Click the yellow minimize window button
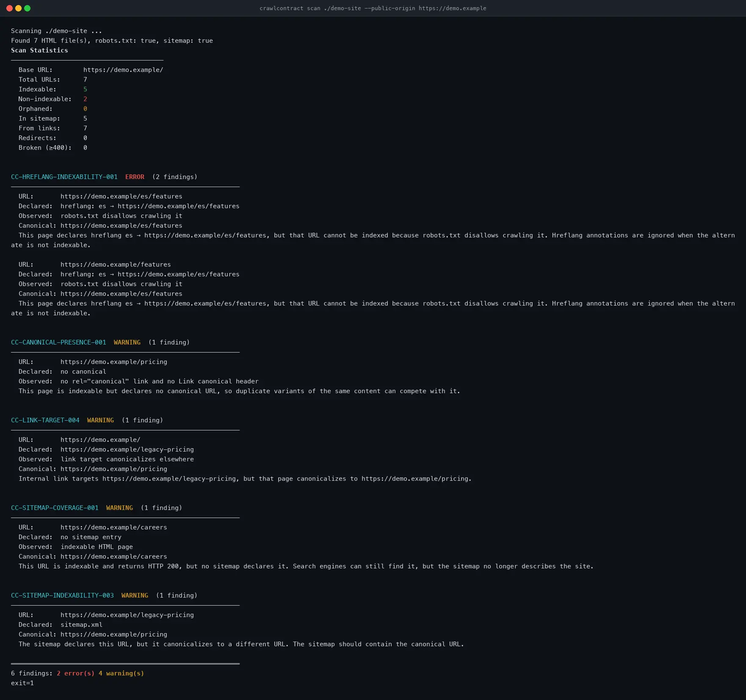Image resolution: width=746 pixels, height=700 pixels. [x=18, y=8]
